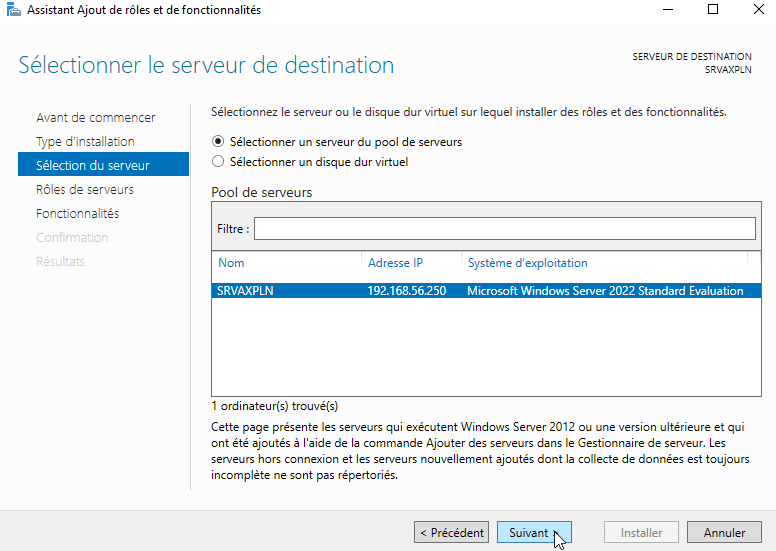Click the '1 ordinateur(s) trouvé(s)' text
776x551 pixels.
275,406
